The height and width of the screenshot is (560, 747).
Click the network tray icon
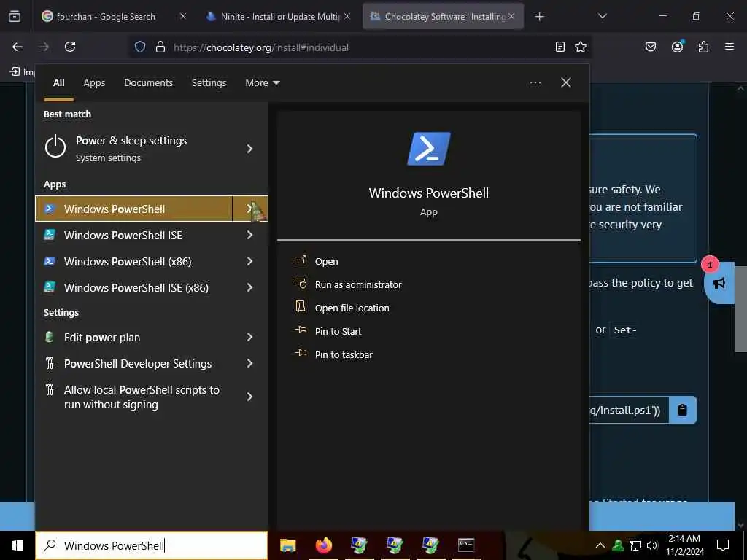click(x=635, y=545)
